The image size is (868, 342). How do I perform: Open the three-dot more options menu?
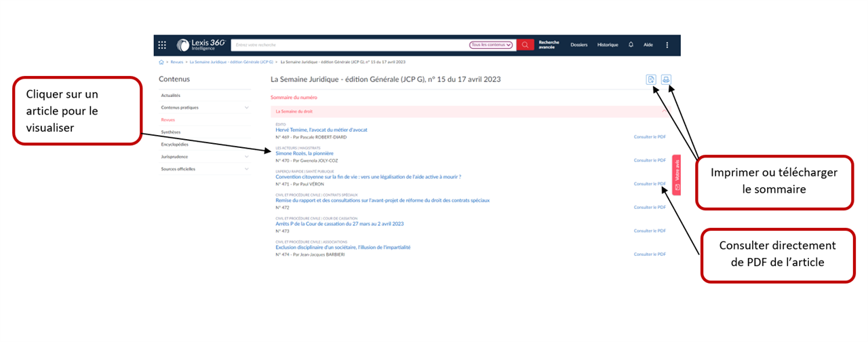click(667, 45)
